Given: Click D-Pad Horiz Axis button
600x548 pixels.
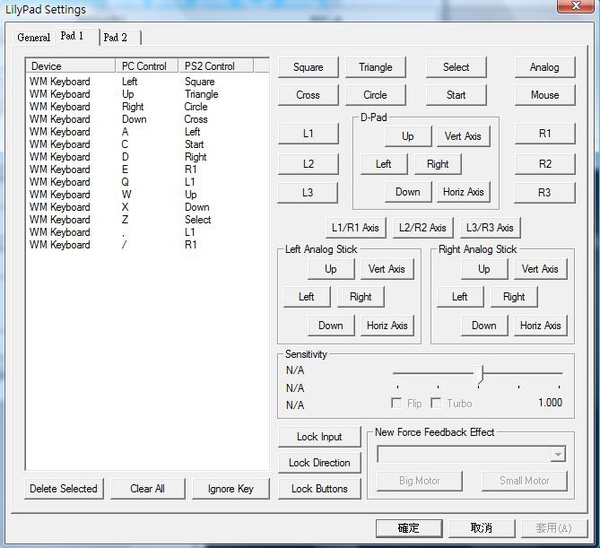Looking at the screenshot, I should [463, 192].
